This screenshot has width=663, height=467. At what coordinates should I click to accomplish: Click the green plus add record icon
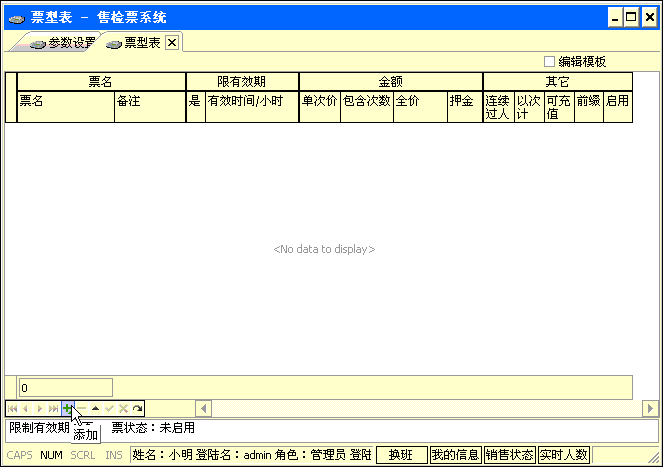pos(68,408)
